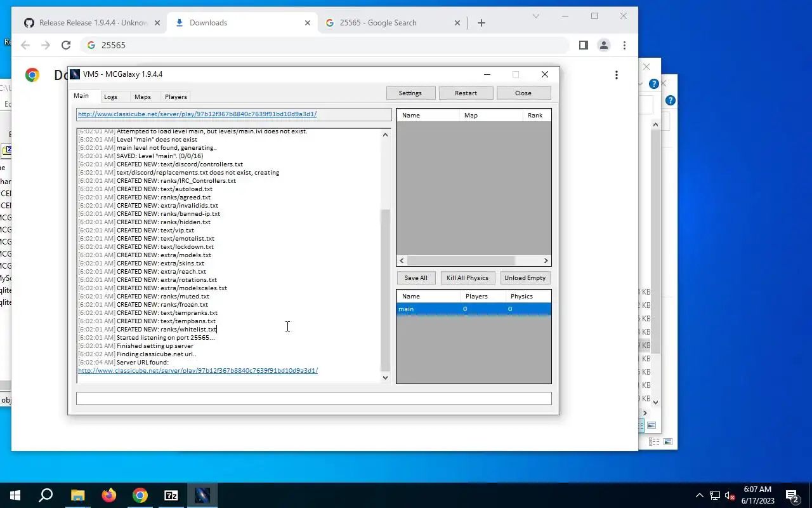Screen dimensions: 812x508
Task: Click the Chrome back arrow
Action: click(x=25, y=45)
